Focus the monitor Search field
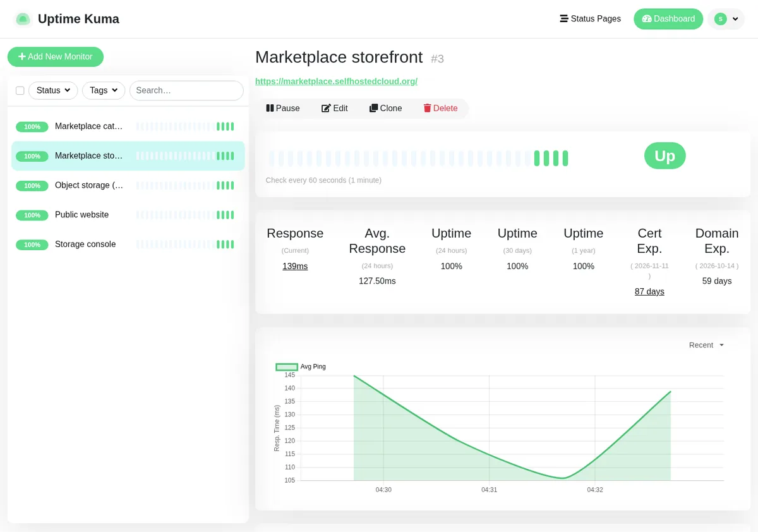This screenshot has height=532, width=758. (x=186, y=90)
